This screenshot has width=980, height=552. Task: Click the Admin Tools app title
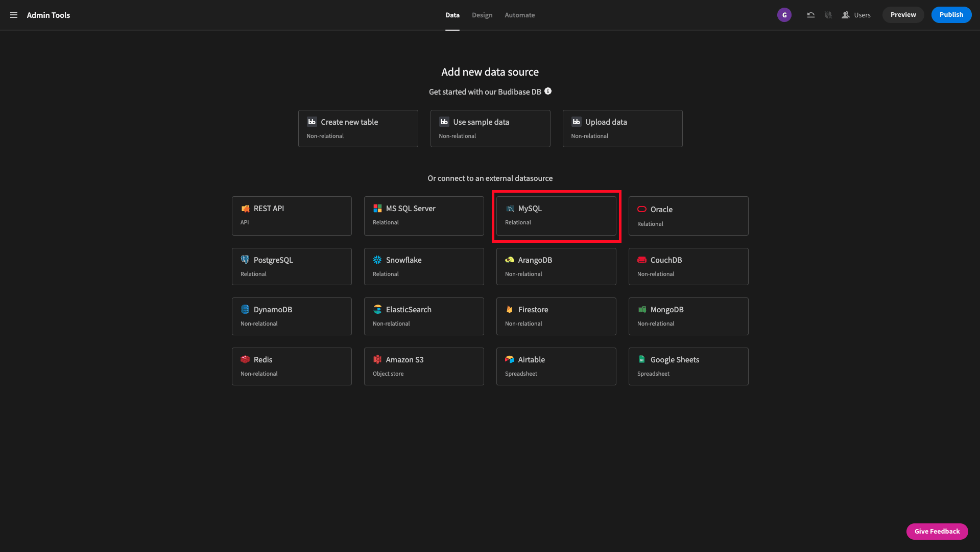(49, 15)
